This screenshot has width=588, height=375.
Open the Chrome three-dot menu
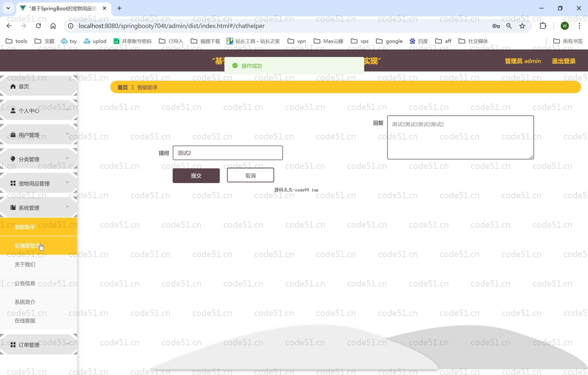click(x=579, y=26)
